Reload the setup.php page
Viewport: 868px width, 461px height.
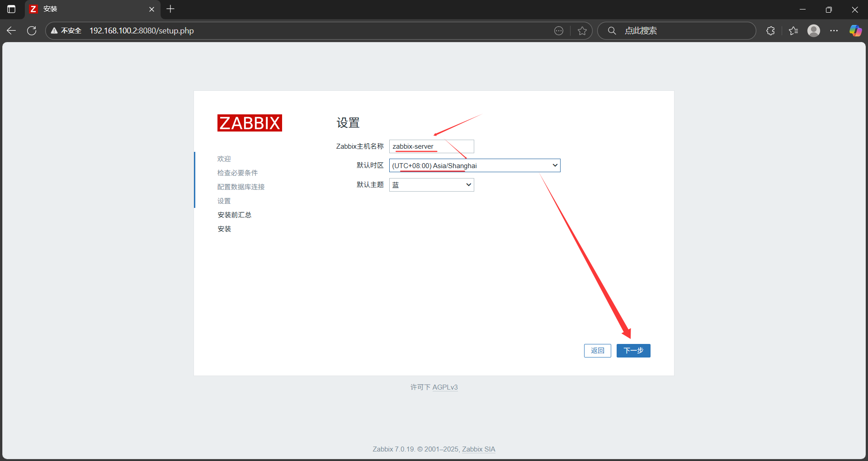click(x=32, y=31)
